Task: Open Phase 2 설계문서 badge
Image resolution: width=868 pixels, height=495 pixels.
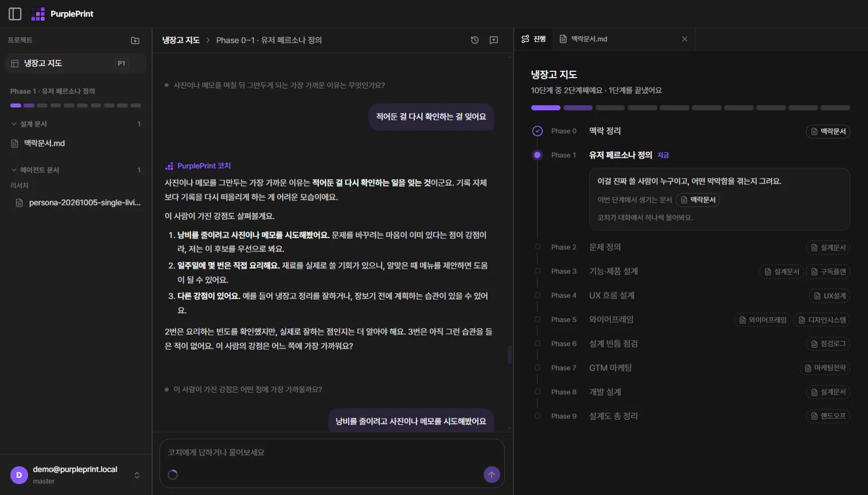Action: coord(828,247)
